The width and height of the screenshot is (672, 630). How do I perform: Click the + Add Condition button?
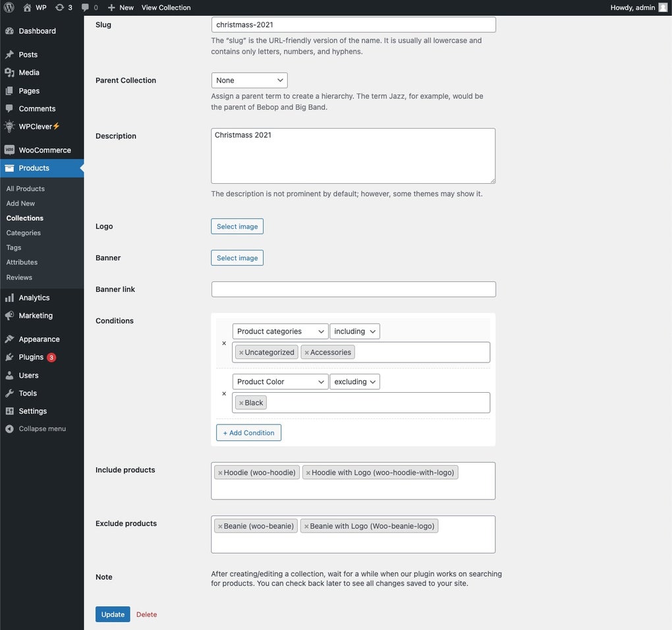click(x=248, y=432)
